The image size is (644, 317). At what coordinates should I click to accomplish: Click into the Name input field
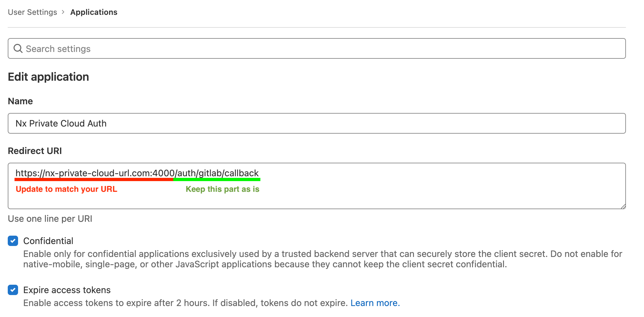(x=316, y=123)
